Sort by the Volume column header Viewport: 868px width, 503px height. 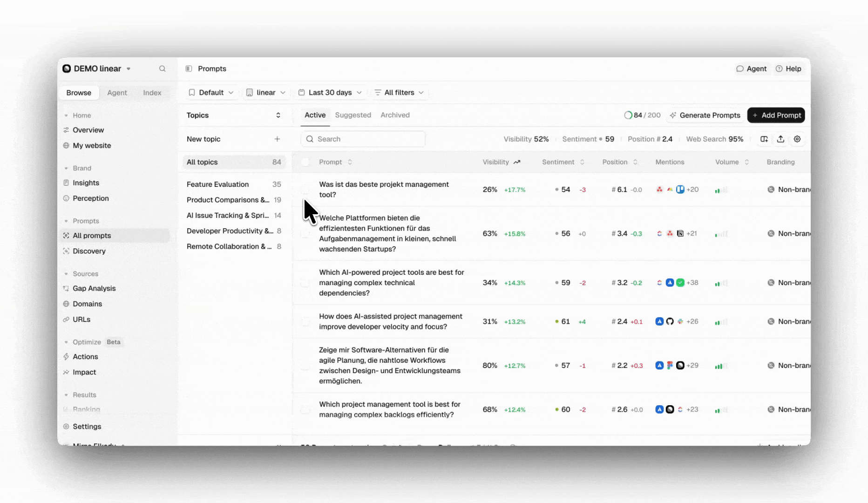click(732, 162)
